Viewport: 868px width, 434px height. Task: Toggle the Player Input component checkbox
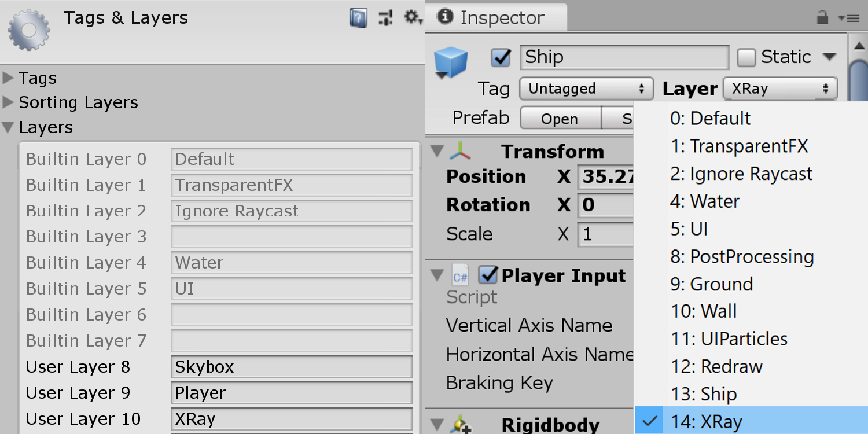[488, 276]
